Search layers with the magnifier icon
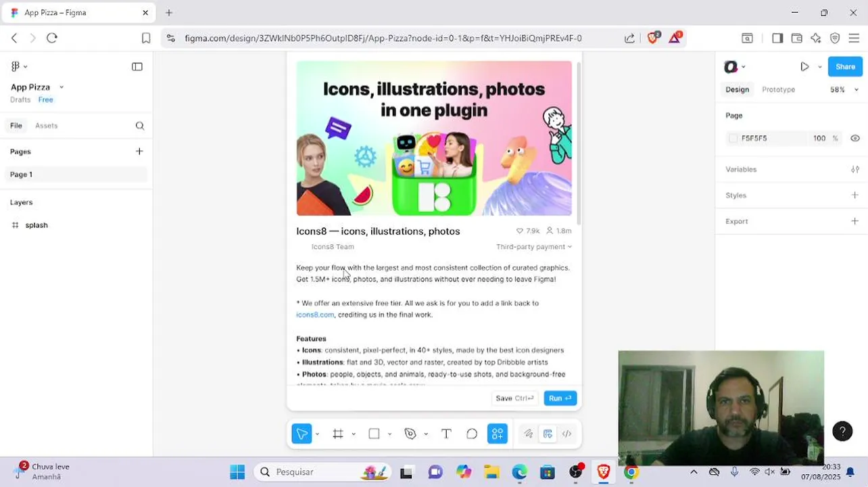The height and width of the screenshot is (487, 868). (x=140, y=126)
